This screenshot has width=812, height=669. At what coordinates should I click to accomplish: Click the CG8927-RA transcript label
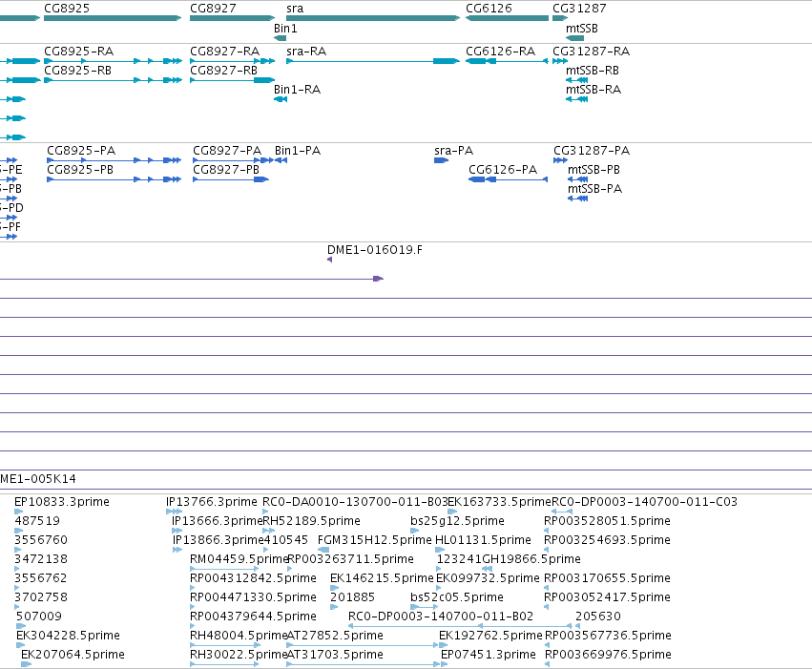pyautogui.click(x=225, y=52)
